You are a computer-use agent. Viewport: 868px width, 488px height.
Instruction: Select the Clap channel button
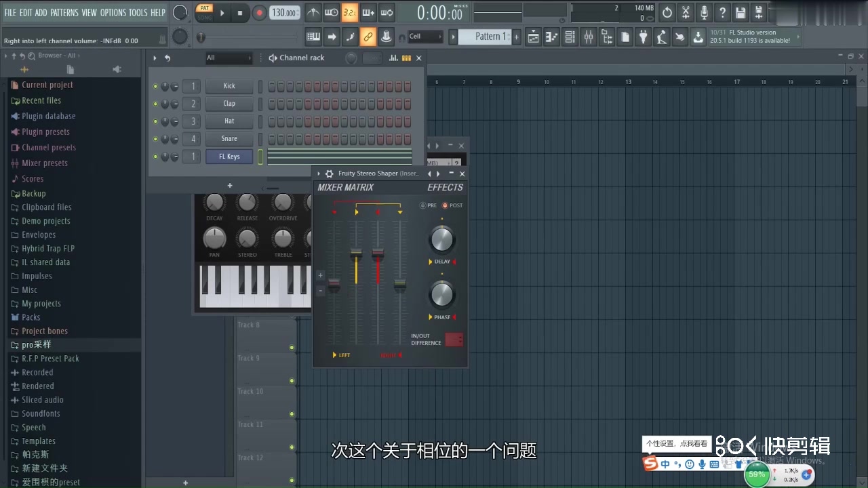pyautogui.click(x=229, y=104)
